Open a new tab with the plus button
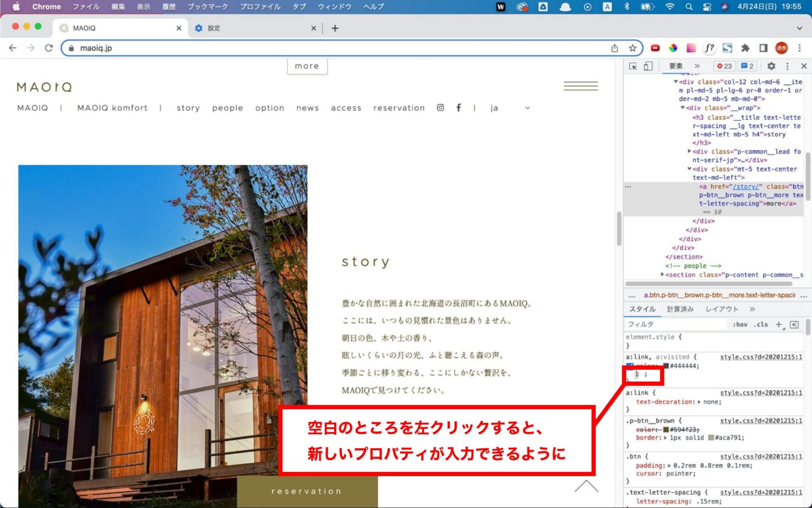The image size is (812, 508). [335, 28]
